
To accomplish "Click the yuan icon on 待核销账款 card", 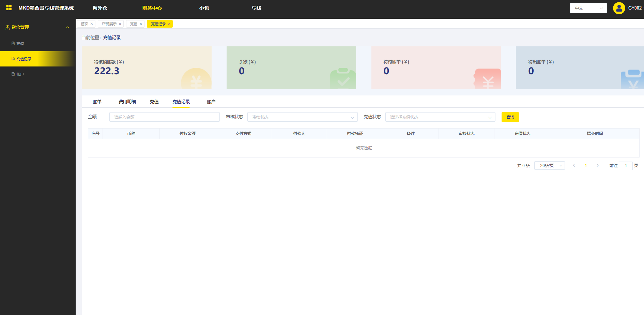I will point(196,80).
